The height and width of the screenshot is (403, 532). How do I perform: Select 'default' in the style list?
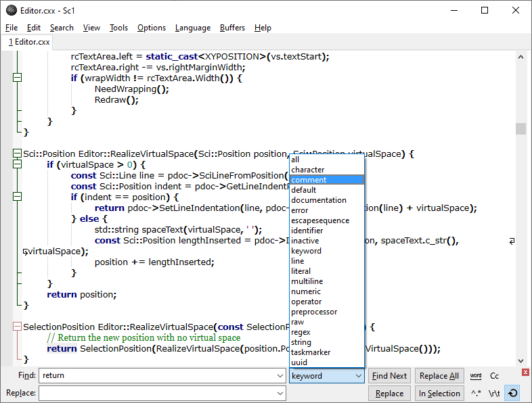(327, 190)
